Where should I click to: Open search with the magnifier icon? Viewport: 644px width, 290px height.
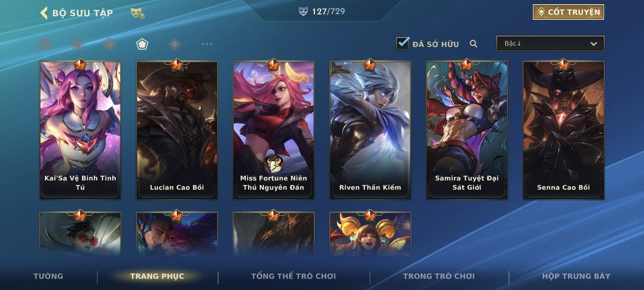pyautogui.click(x=473, y=44)
